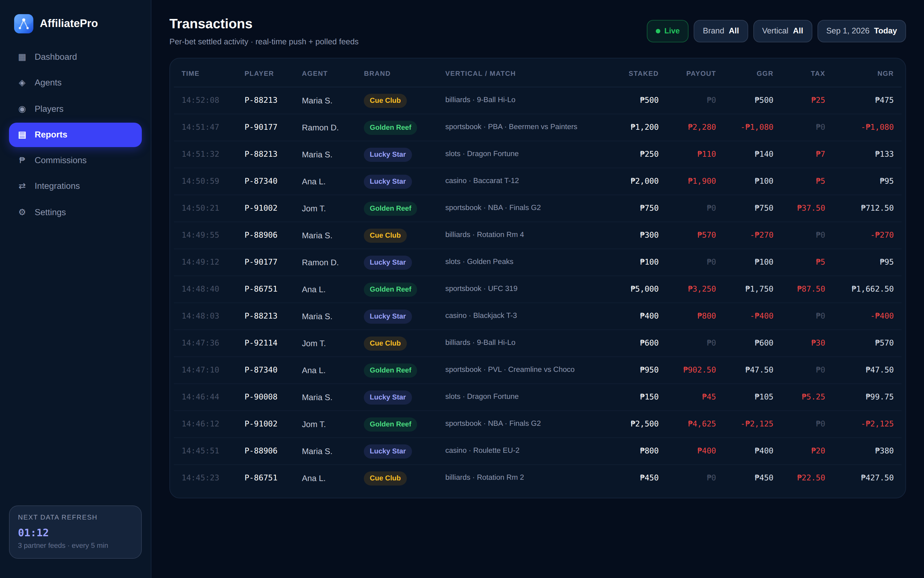The height and width of the screenshot is (578, 924).
Task: Sort by NGR column header
Action: tap(885, 74)
